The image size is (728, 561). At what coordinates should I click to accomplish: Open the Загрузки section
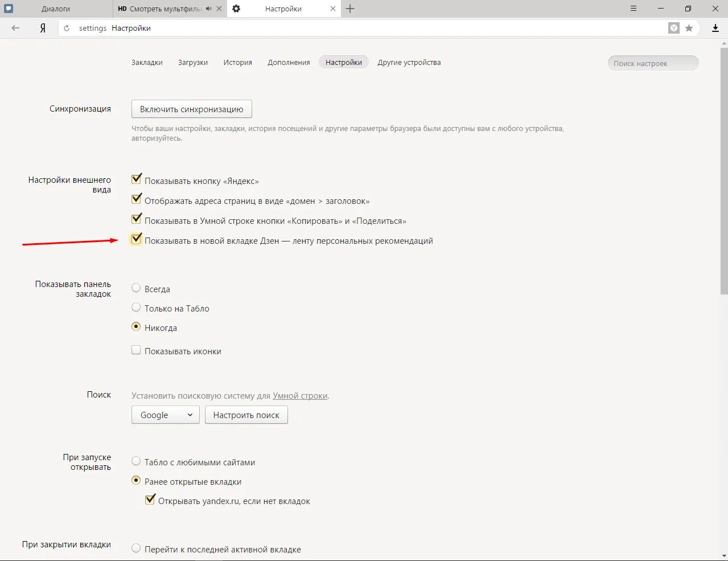(193, 63)
